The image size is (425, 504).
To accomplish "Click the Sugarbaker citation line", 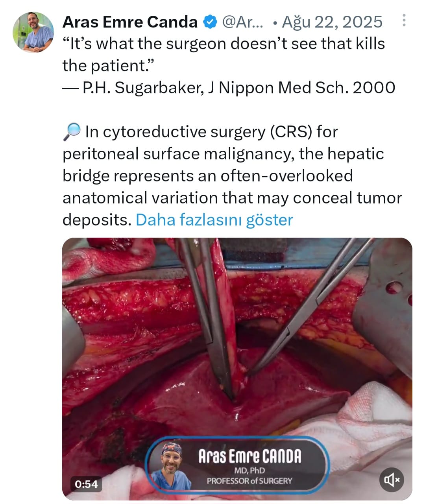I will [x=229, y=88].
